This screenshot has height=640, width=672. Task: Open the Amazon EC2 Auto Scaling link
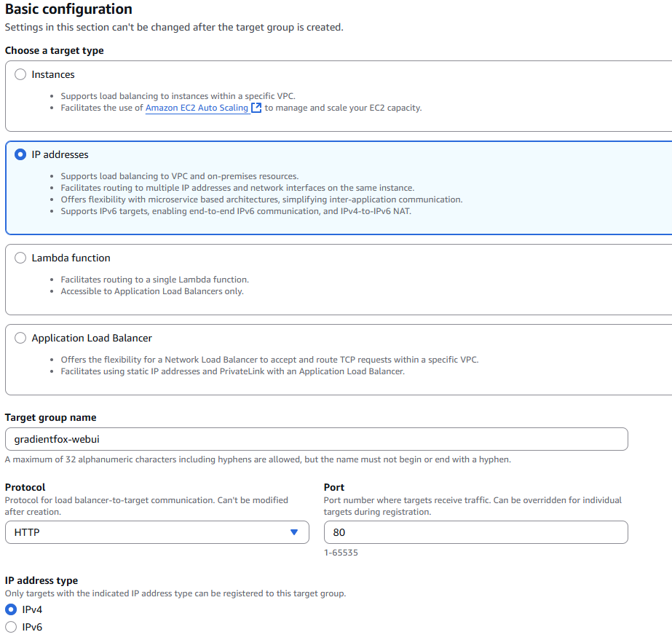pos(197,108)
